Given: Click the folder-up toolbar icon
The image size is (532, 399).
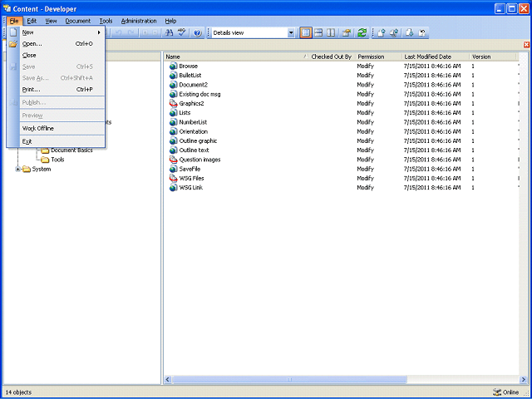Looking at the screenshot, I should 347,33.
